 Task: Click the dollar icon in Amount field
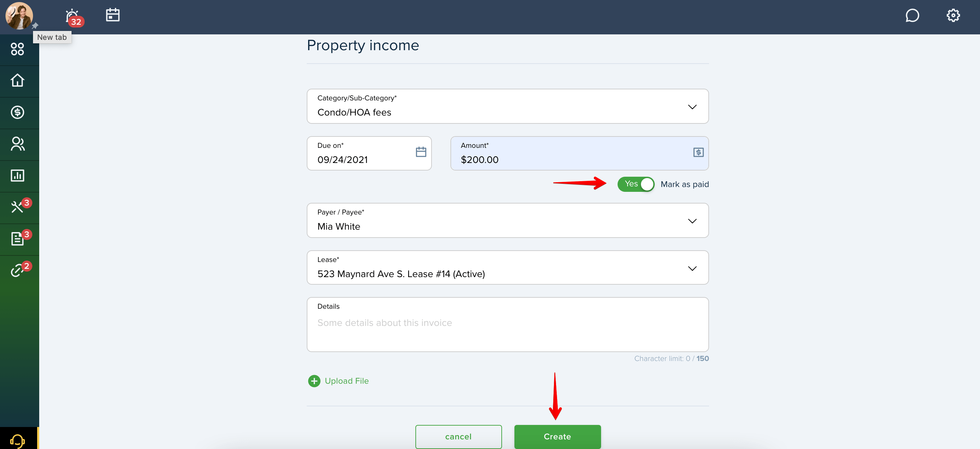click(698, 152)
